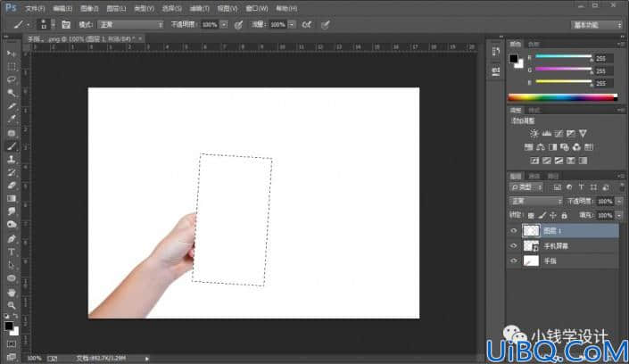Viewport: 629px width, 364px height.
Task: Add a Vibrance adjustment triangle icon
Action: pyautogui.click(x=583, y=133)
